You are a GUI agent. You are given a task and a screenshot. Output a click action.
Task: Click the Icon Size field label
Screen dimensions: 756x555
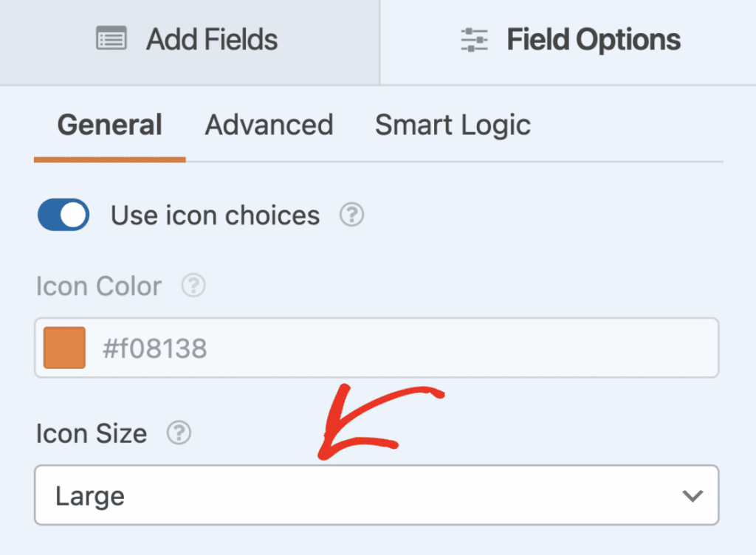[x=92, y=434]
